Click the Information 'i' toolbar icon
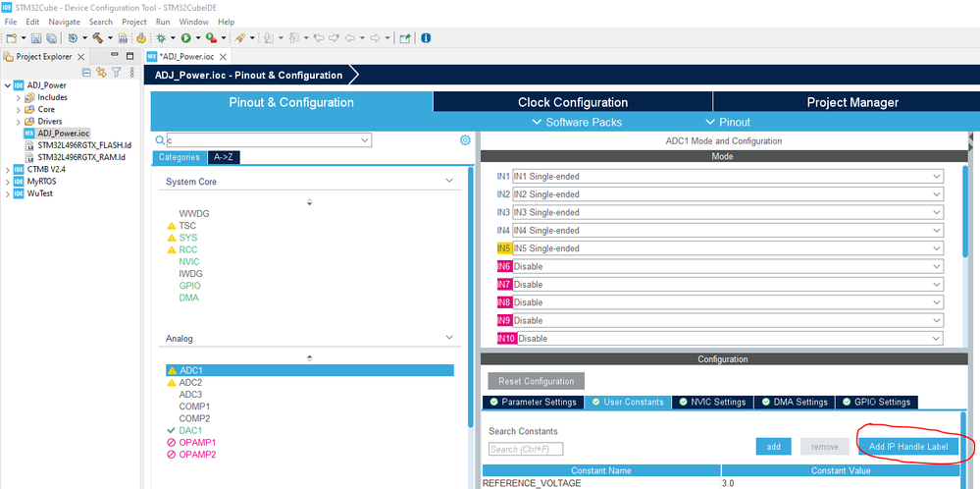 [426, 38]
